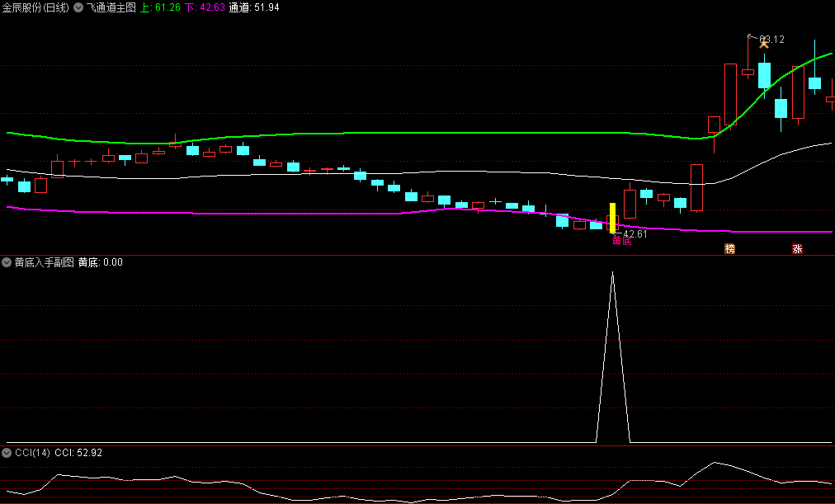Open the dropdown beside 金辰股份(日线) title
This screenshot has height=504, width=835.
(78, 7)
